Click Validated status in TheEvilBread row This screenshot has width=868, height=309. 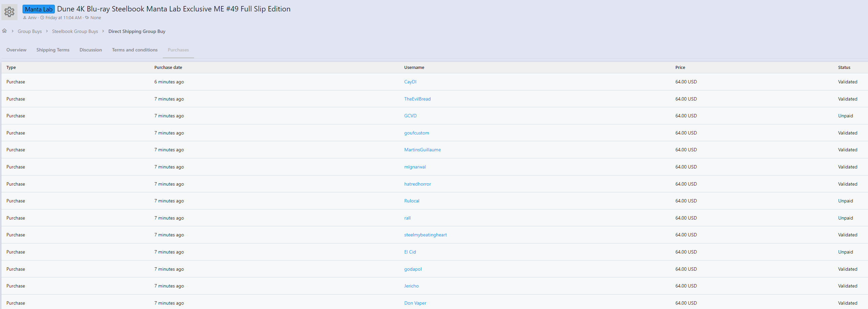coord(847,99)
